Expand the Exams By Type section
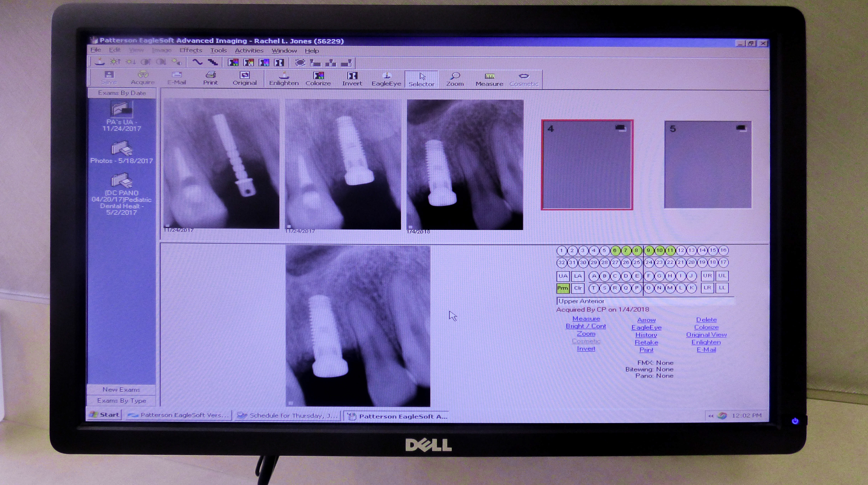The image size is (868, 485). [x=121, y=401]
